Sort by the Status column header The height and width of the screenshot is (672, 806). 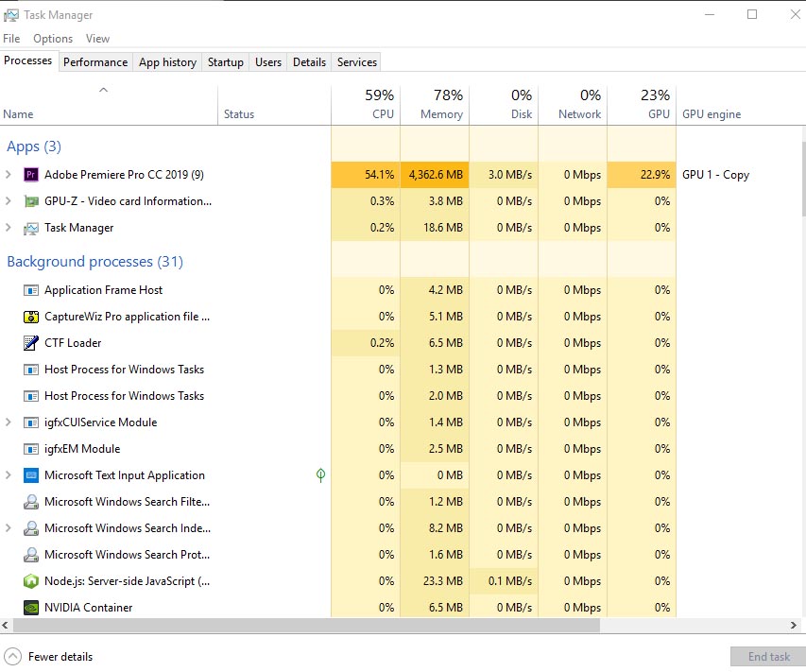[274, 106]
